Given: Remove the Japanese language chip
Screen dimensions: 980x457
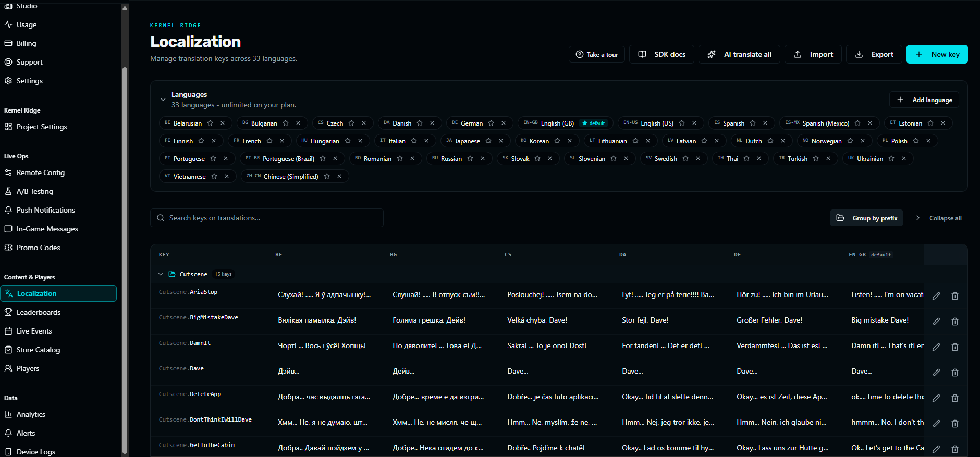Looking at the screenshot, I should coord(501,141).
